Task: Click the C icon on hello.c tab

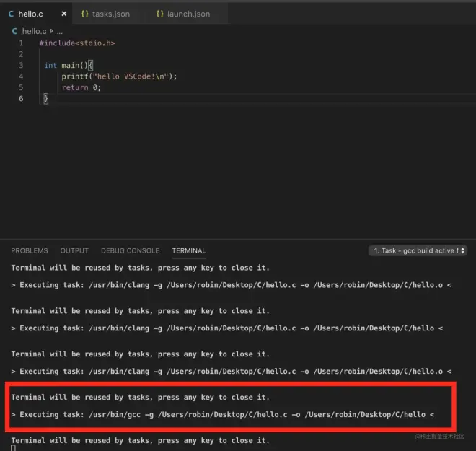Action: click(x=12, y=14)
